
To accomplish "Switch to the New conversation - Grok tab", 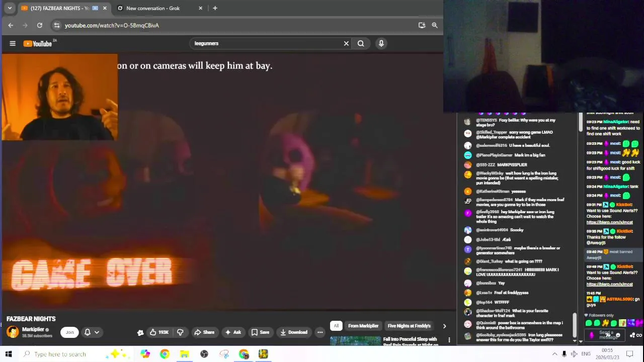I will click(153, 8).
